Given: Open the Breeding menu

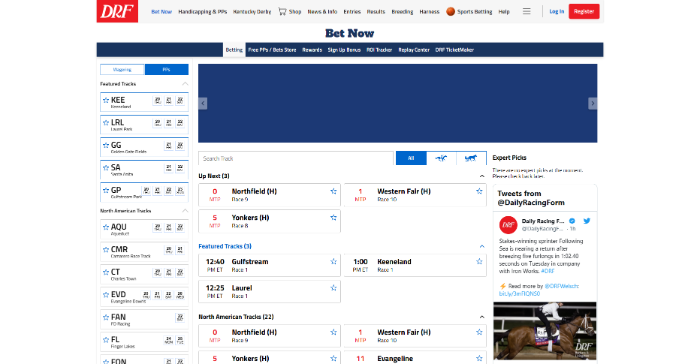Looking at the screenshot, I should pos(402,12).
